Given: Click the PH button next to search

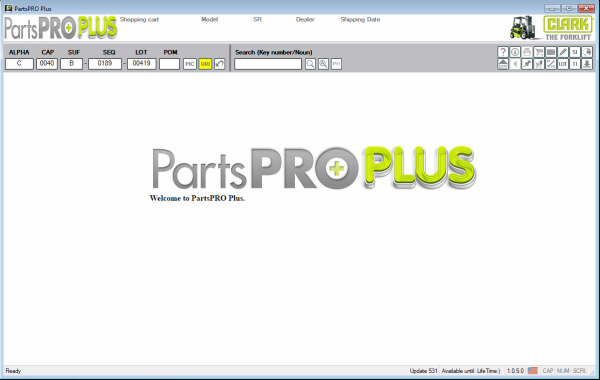Looking at the screenshot, I should (x=336, y=64).
